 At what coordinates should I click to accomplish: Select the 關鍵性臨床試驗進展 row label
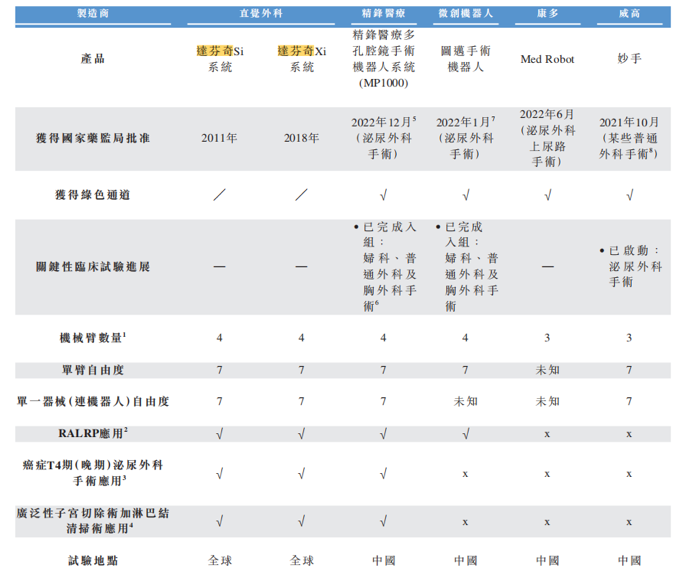click(x=93, y=267)
